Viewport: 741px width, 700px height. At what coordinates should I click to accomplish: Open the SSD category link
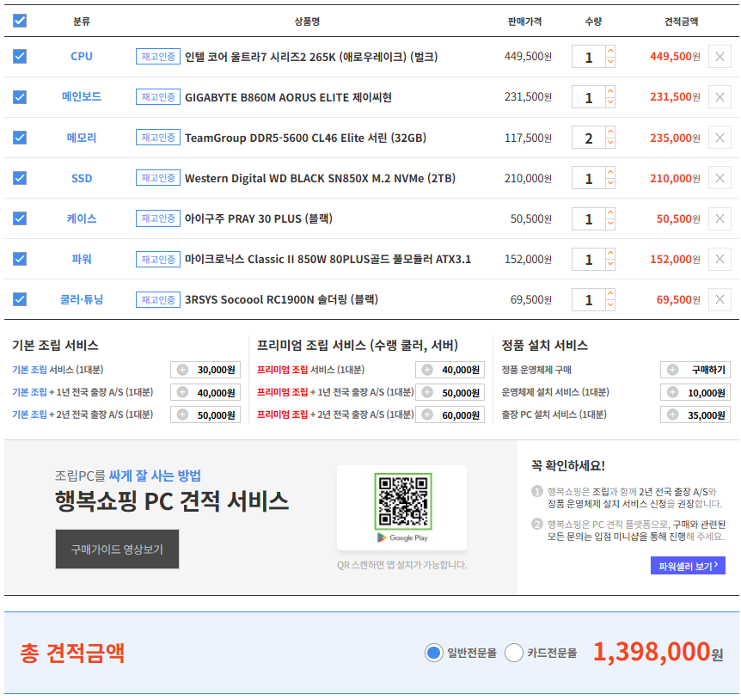click(82, 178)
